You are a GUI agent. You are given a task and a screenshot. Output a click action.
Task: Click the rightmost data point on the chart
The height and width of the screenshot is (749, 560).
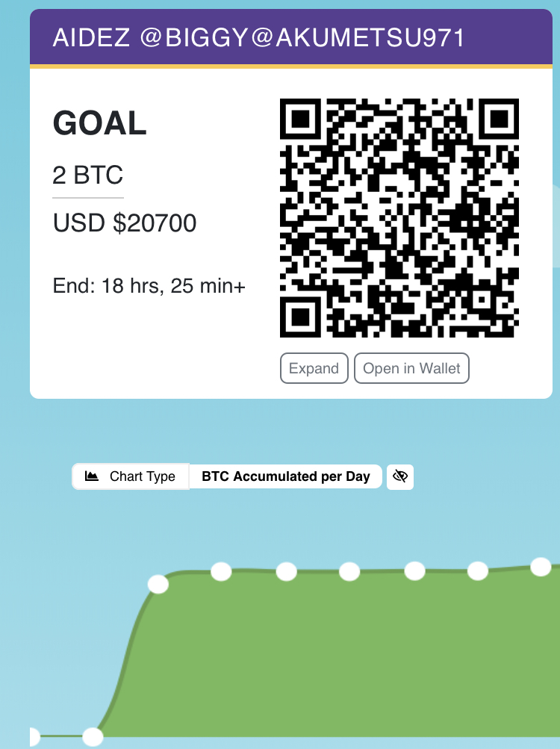(x=541, y=568)
